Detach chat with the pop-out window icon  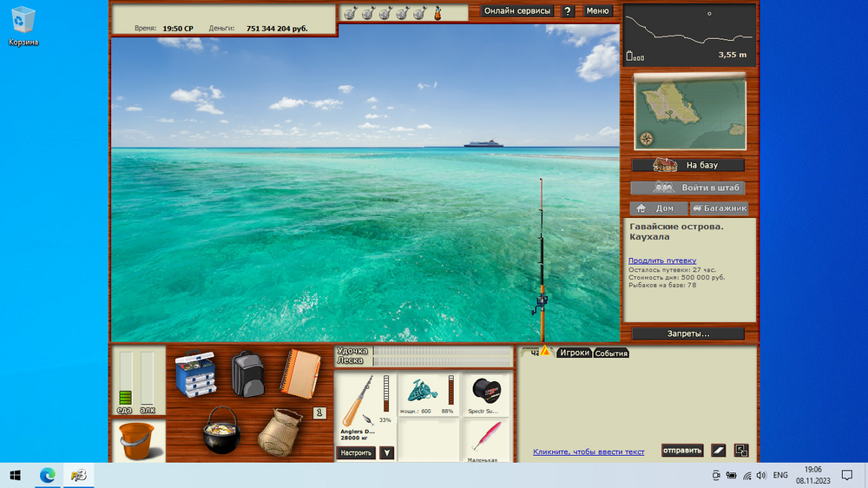coord(741,451)
